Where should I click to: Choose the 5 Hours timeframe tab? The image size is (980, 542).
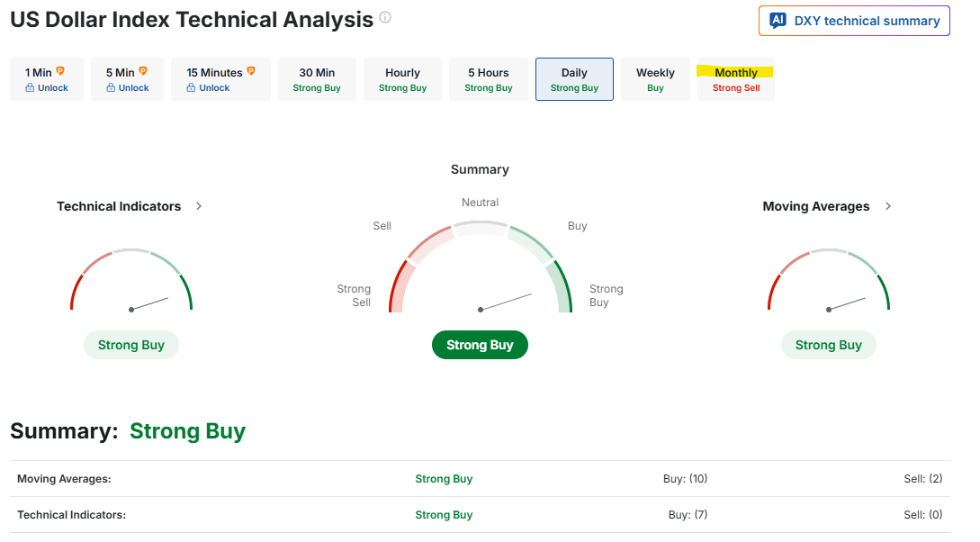pos(488,79)
